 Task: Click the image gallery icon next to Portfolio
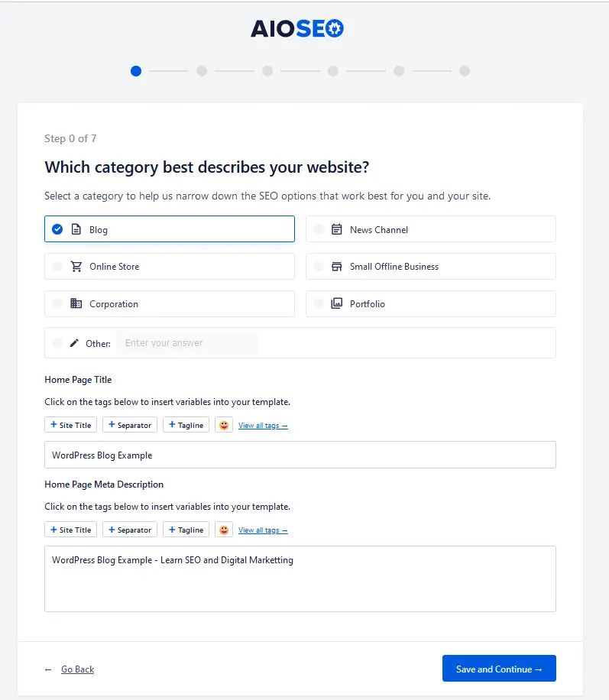(337, 303)
